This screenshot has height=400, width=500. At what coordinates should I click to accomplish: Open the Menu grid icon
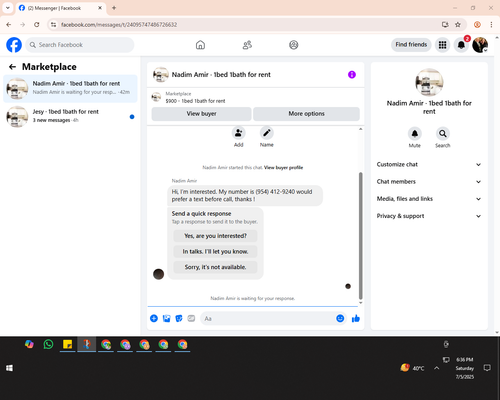[442, 45]
